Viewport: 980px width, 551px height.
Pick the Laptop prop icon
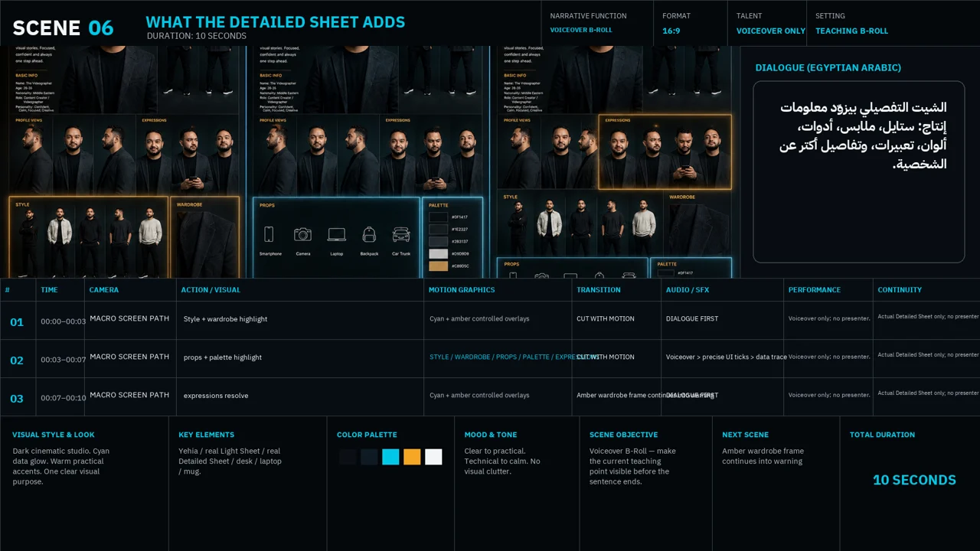(x=336, y=234)
